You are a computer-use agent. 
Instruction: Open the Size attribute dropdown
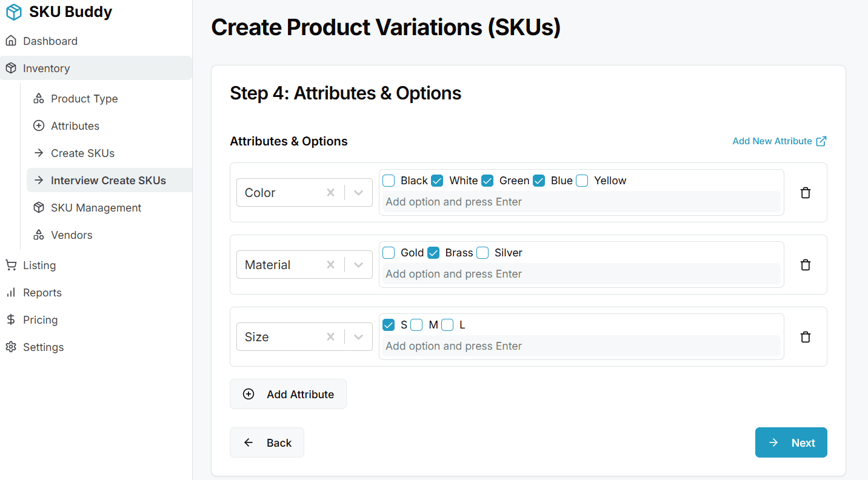tap(360, 336)
